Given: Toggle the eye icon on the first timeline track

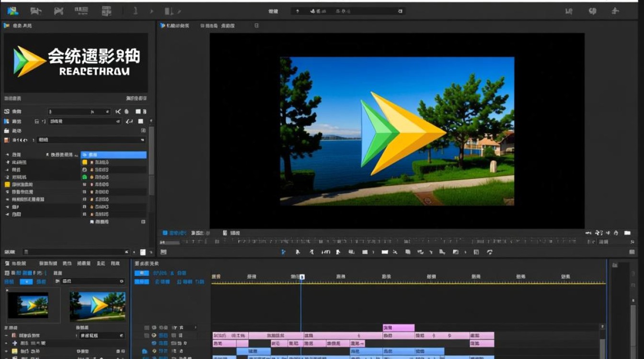Looking at the screenshot, I should click(154, 327).
